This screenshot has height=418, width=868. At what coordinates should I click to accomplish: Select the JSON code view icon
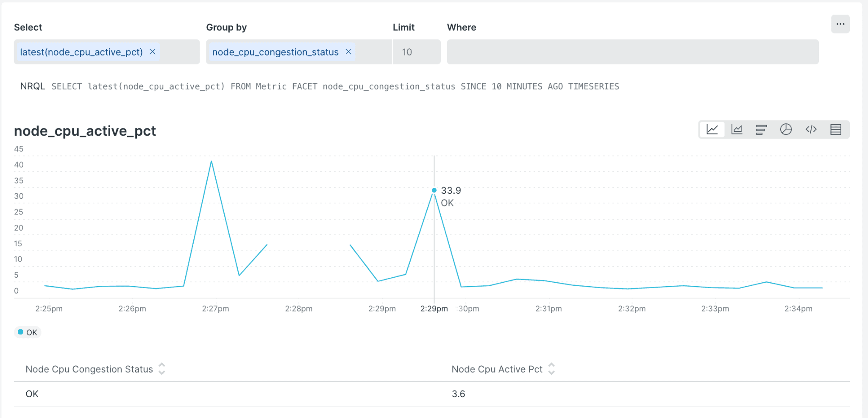811,130
